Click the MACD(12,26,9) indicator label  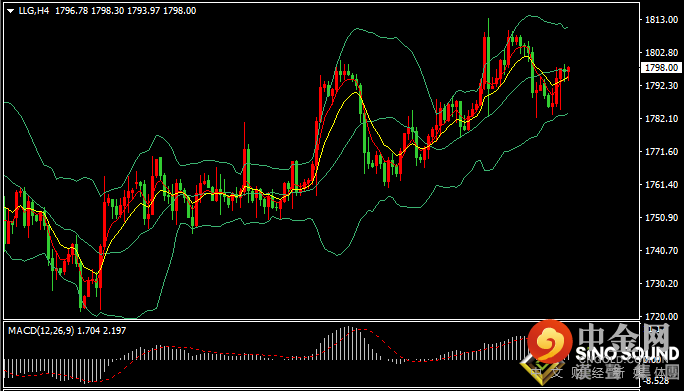pos(41,331)
